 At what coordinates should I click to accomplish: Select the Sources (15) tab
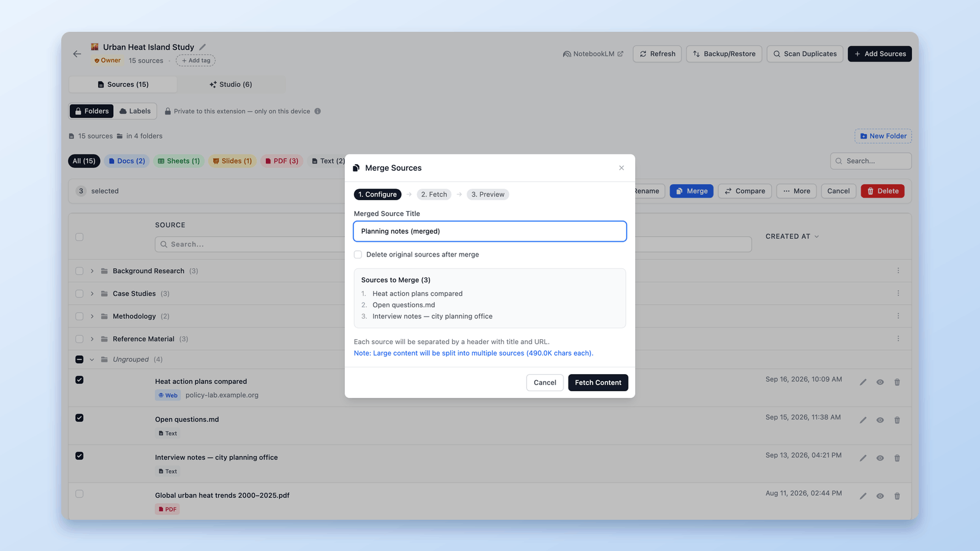pyautogui.click(x=123, y=84)
